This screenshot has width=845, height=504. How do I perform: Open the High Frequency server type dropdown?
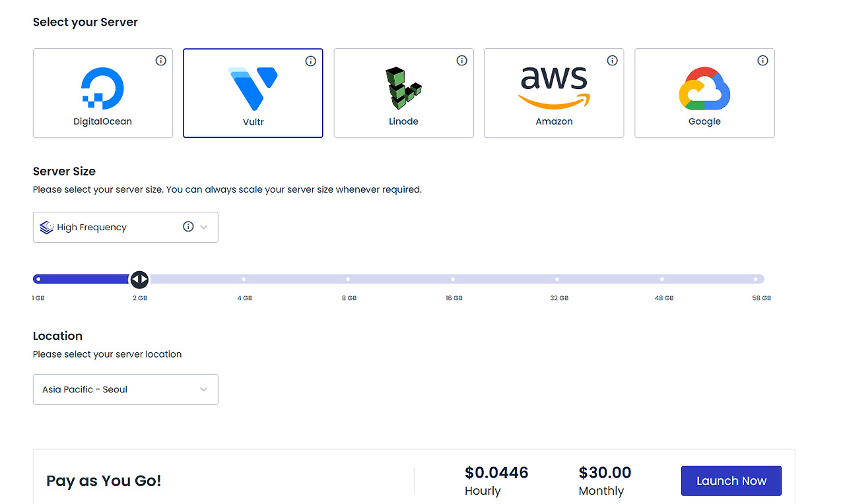(x=125, y=227)
